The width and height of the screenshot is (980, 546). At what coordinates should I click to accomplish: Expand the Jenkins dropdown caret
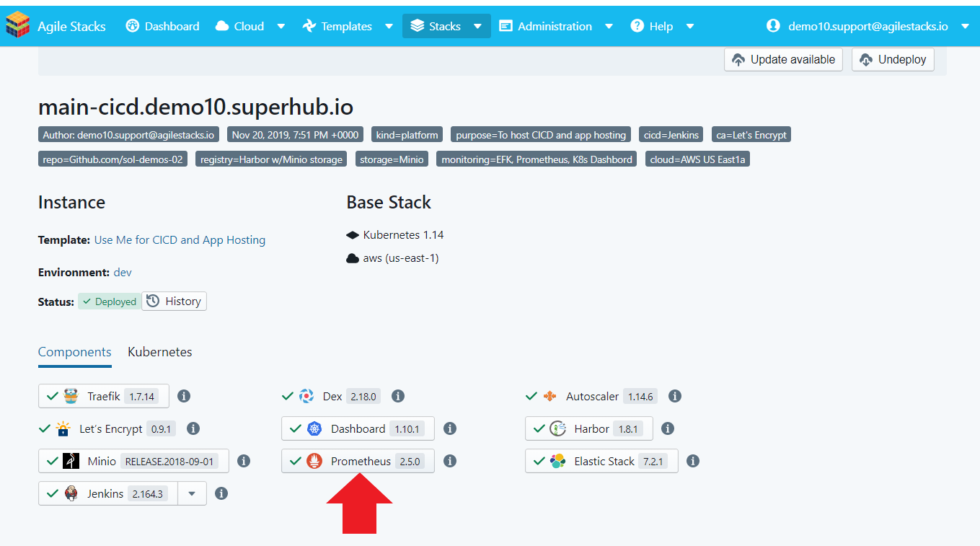(x=192, y=493)
